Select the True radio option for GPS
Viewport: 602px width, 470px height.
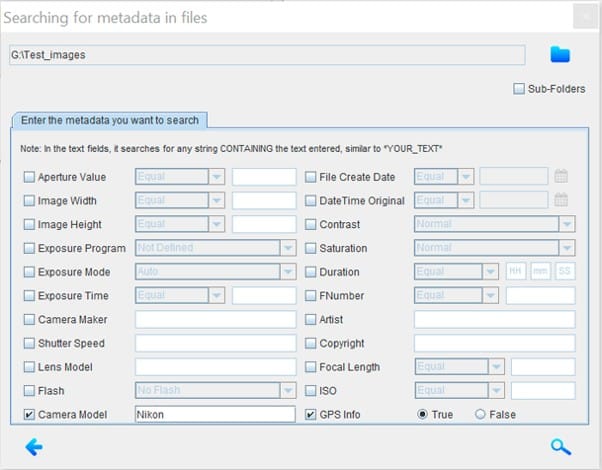pyautogui.click(x=424, y=414)
